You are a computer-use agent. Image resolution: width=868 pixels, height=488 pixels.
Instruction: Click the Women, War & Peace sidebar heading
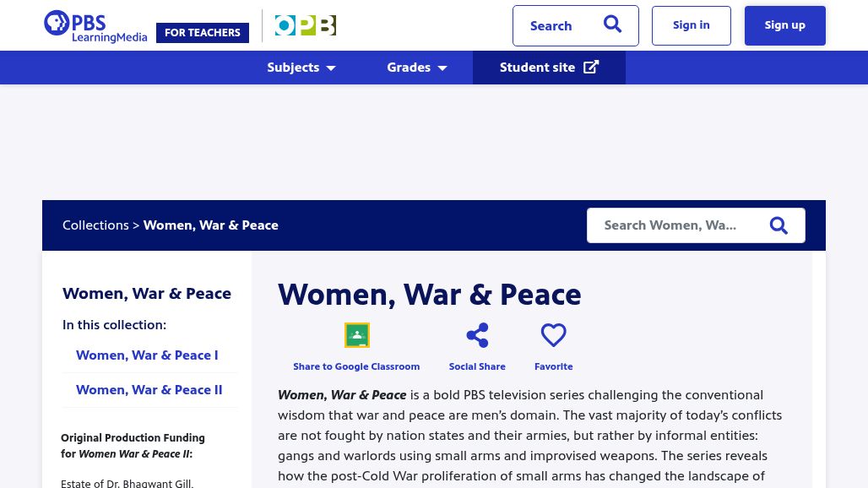[147, 294]
